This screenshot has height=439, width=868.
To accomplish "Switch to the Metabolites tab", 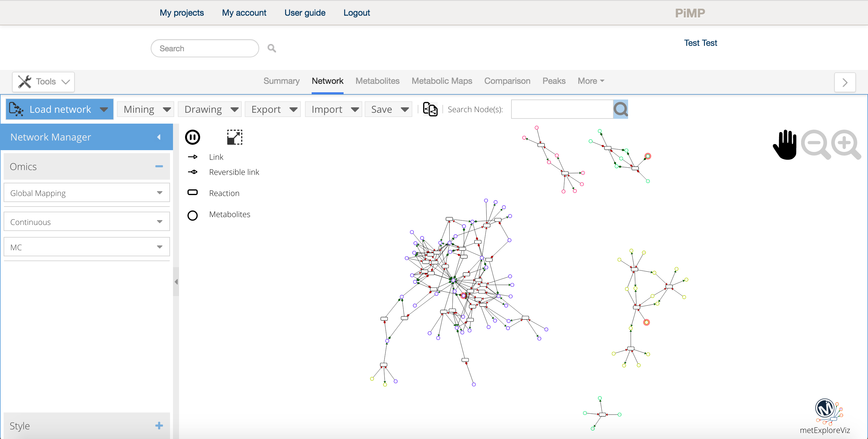I will click(377, 81).
